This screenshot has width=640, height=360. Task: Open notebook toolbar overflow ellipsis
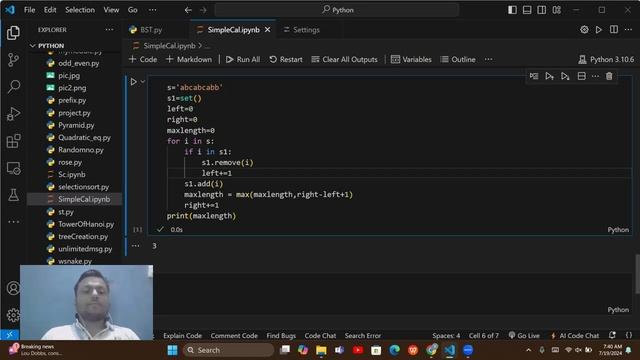pos(489,60)
